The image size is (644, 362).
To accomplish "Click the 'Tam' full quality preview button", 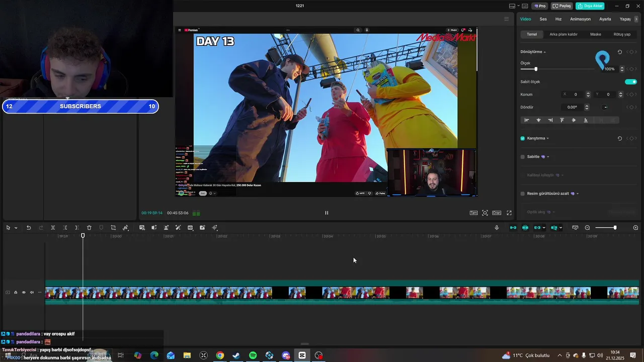I will [x=473, y=213].
